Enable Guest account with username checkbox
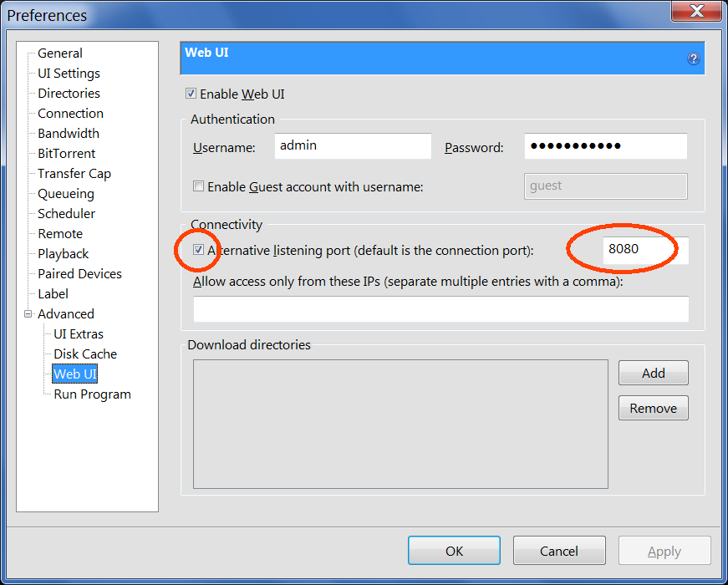 tap(198, 186)
